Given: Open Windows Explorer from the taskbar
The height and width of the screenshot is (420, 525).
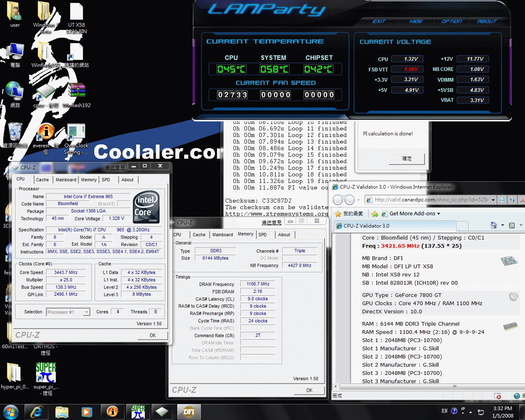Looking at the screenshot, I should (62, 412).
